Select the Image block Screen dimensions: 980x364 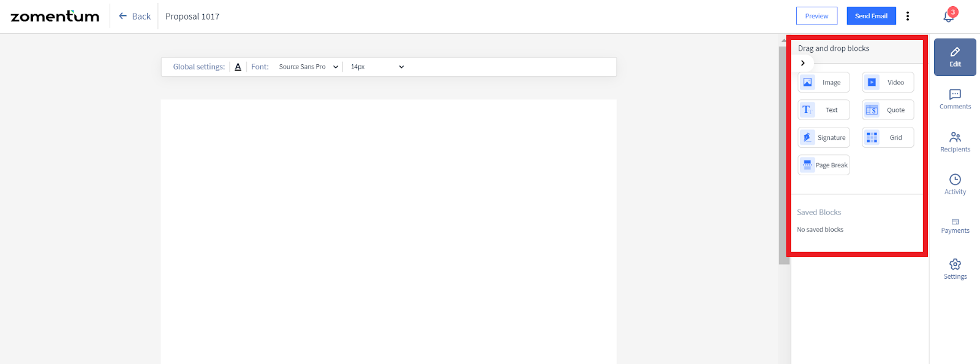824,82
